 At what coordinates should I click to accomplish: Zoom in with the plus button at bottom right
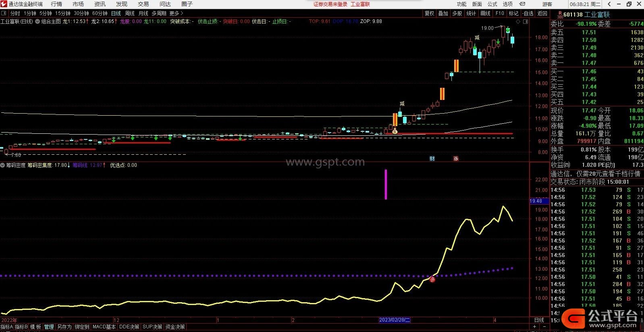(535, 327)
